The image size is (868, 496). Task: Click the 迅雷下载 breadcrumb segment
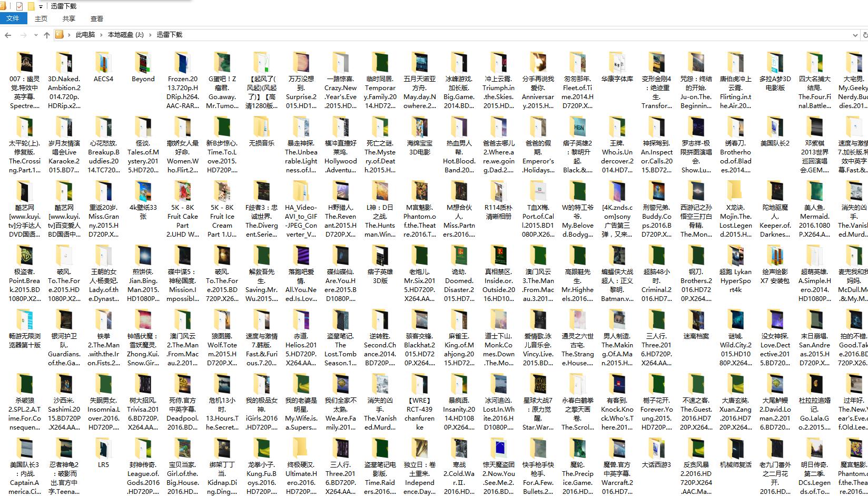click(169, 35)
